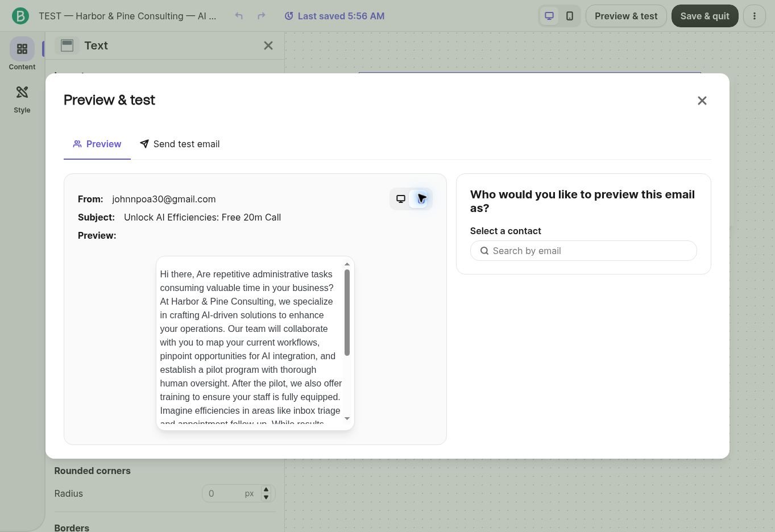Close the Preview & test dialog

click(702, 101)
